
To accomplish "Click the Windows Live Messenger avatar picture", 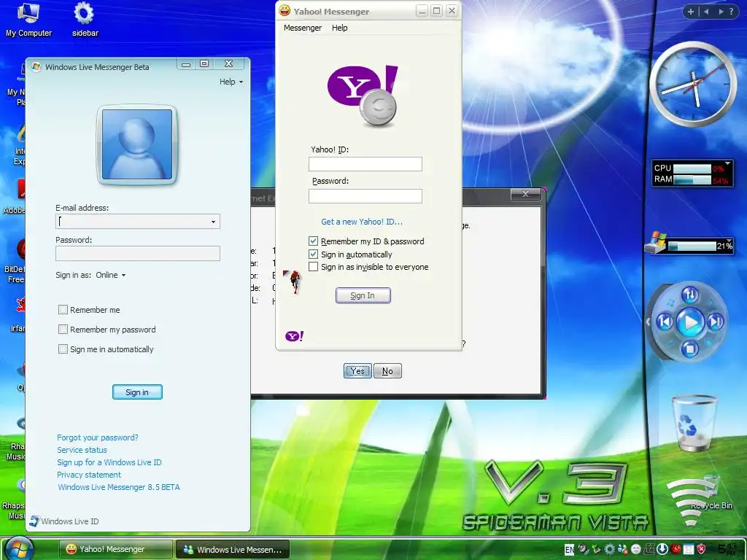I will click(137, 144).
